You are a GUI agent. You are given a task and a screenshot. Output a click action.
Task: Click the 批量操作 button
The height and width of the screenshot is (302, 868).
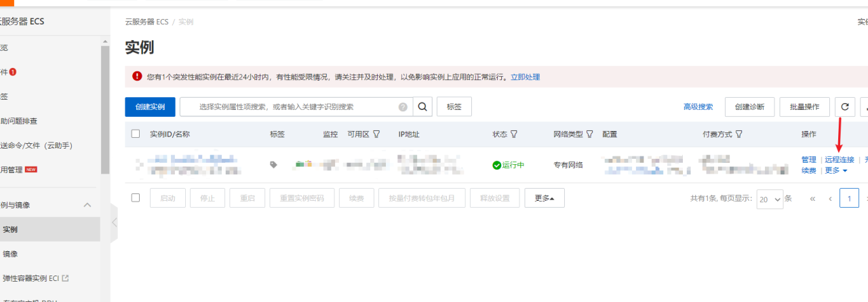[x=804, y=107]
